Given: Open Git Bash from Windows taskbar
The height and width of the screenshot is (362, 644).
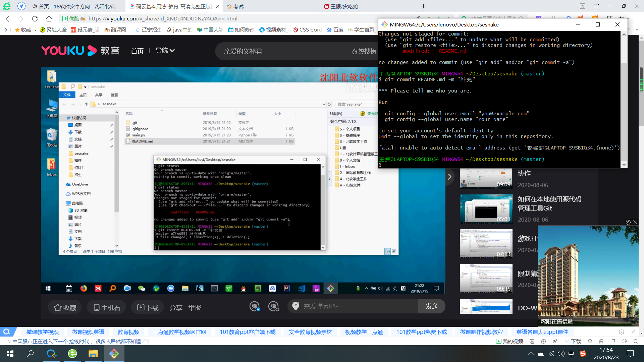Looking at the screenshot, I should pos(114,354).
